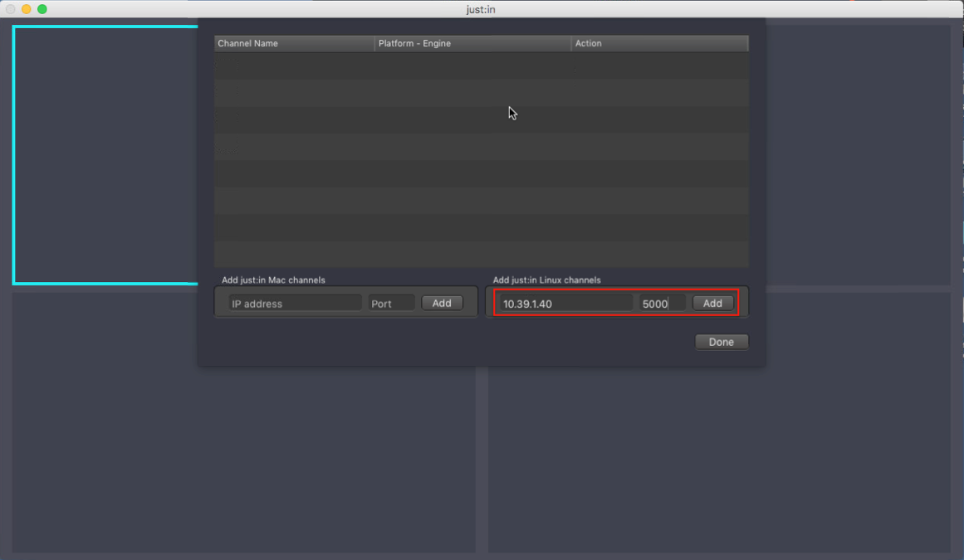The width and height of the screenshot is (964, 560).
Task: Click the 'Add just:in Linux channels' label
Action: pos(546,280)
